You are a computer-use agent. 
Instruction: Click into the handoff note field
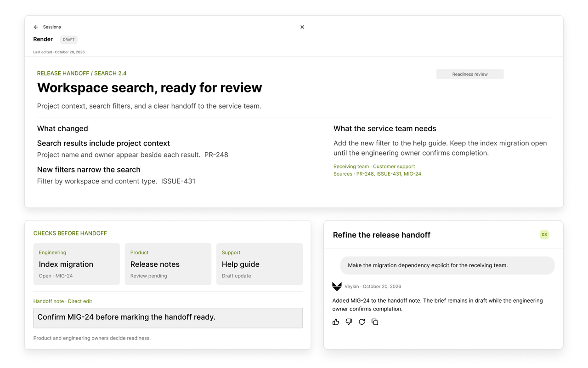(x=168, y=318)
